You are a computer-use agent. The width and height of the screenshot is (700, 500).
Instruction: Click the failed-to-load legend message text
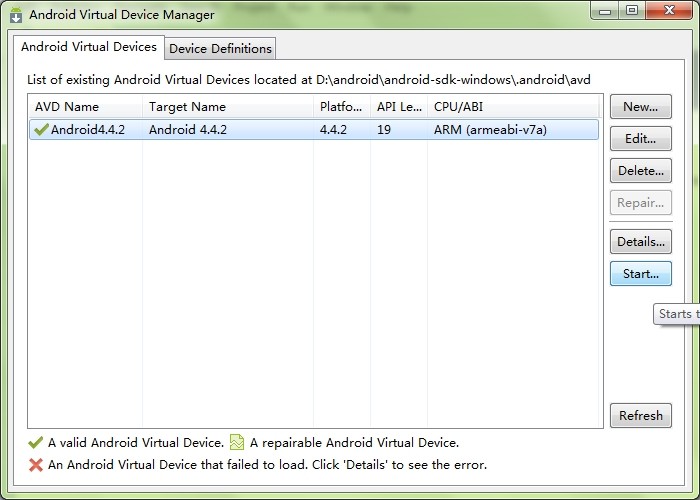[267, 465]
